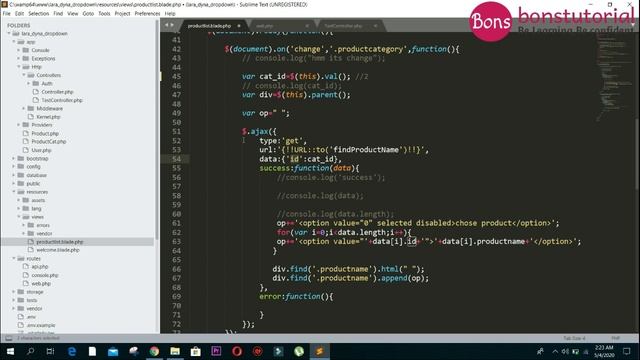Open the View menu

click(73, 13)
